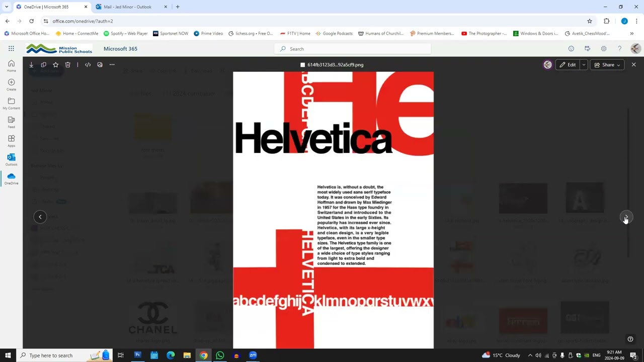This screenshot has height=362, width=644.
Task: Add the image to favorites with star
Action: click(x=55, y=65)
